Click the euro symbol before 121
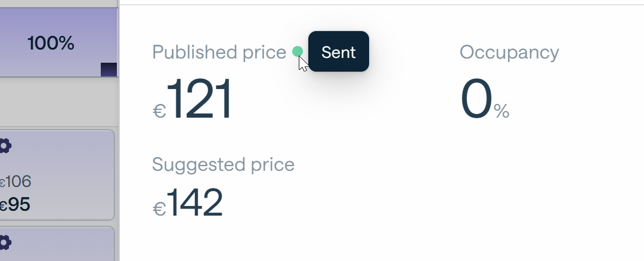 coord(159,110)
